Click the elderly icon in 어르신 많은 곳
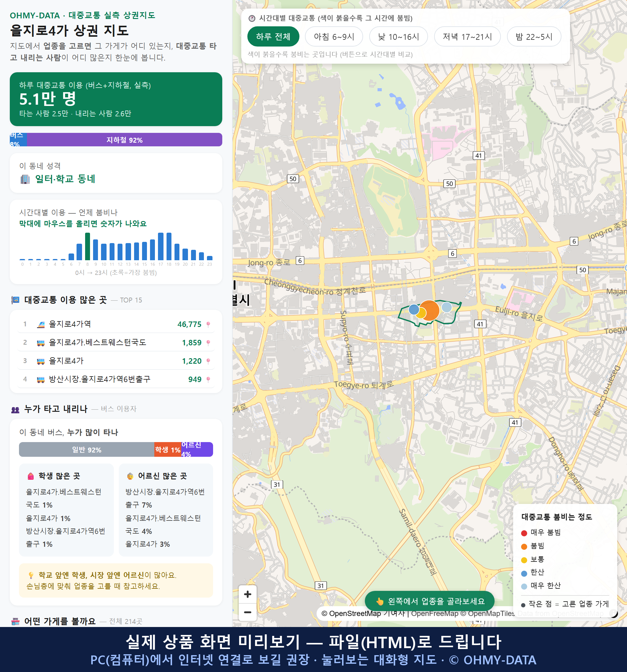627x672 pixels. point(130,476)
